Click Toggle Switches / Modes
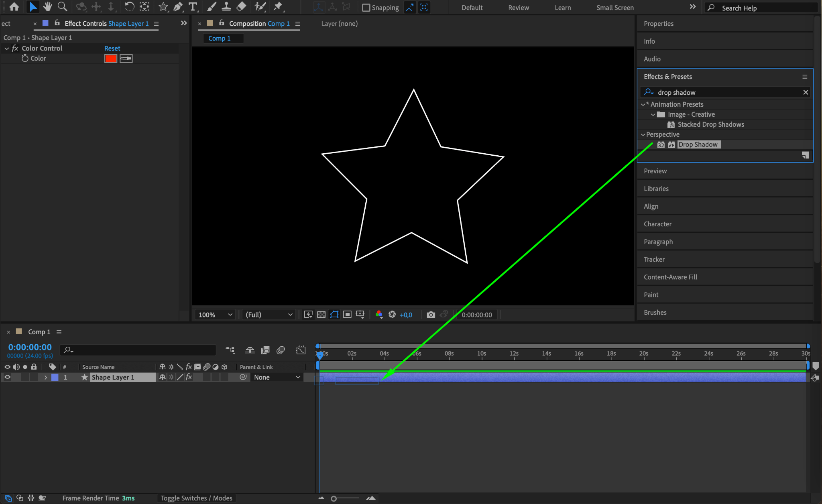822x504 pixels. pos(196,498)
